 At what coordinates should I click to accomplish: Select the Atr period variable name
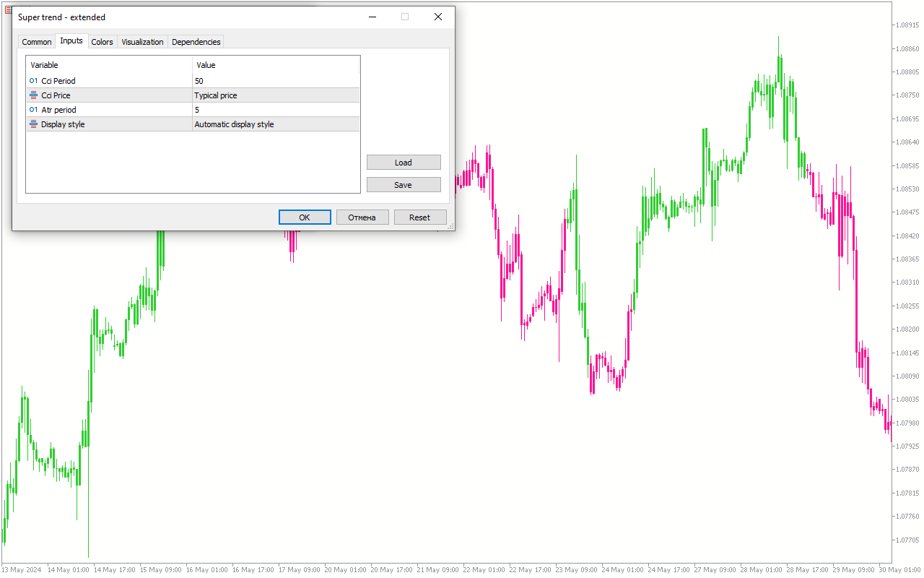point(58,110)
